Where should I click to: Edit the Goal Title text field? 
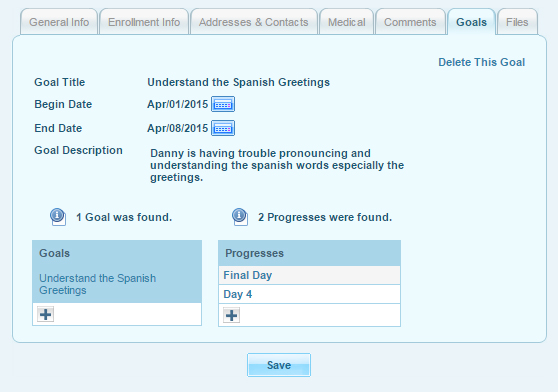[238, 82]
